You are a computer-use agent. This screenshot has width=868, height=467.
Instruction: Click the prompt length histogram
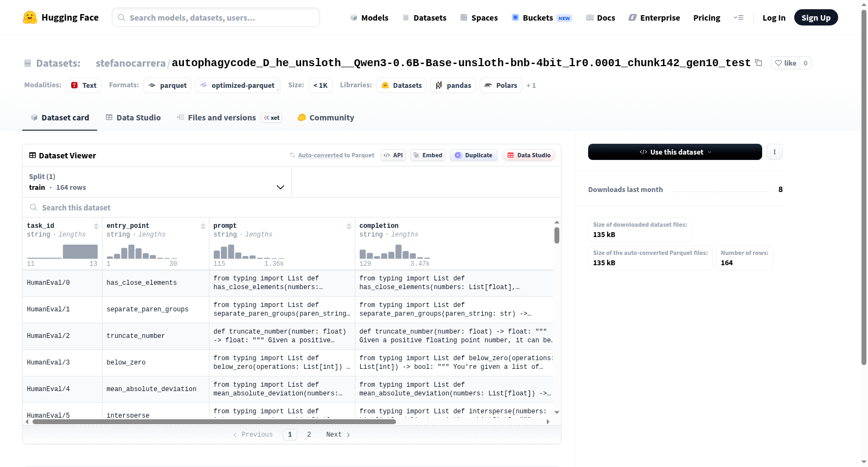pyautogui.click(x=249, y=252)
